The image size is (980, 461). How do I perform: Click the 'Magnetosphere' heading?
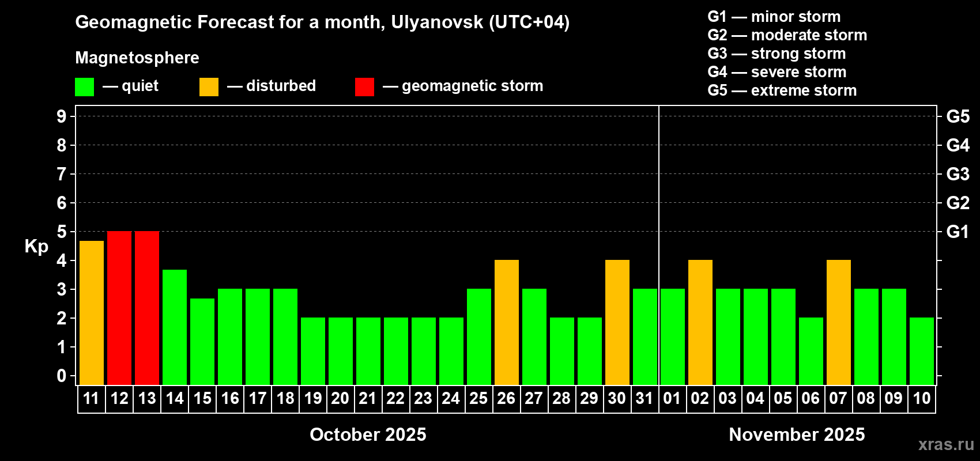click(137, 58)
